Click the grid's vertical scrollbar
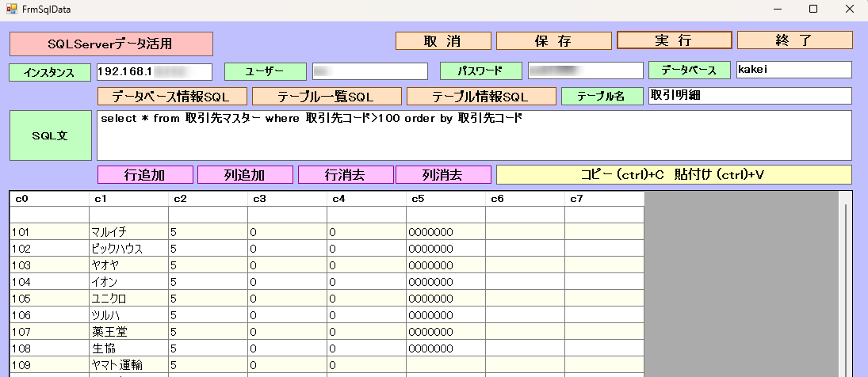The height and width of the screenshot is (377, 868). coord(844,285)
